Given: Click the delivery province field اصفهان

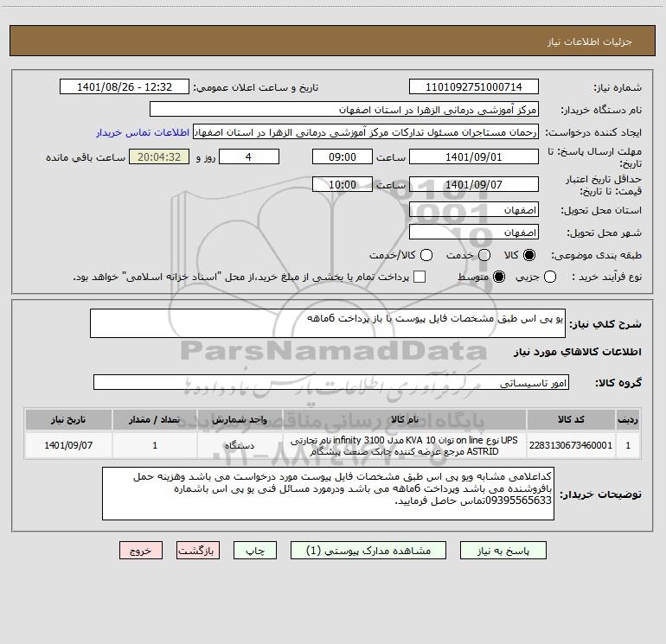Looking at the screenshot, I should pos(474,210).
